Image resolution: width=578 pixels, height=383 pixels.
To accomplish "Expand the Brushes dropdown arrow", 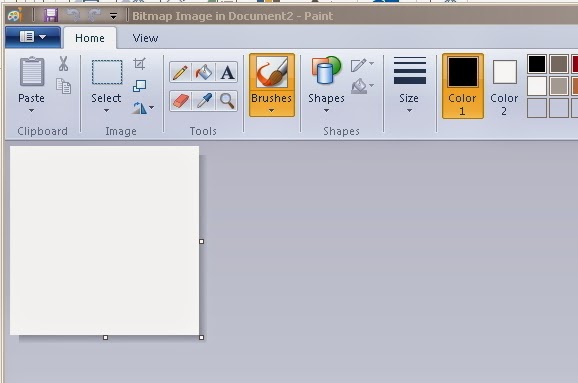I will pos(271,110).
